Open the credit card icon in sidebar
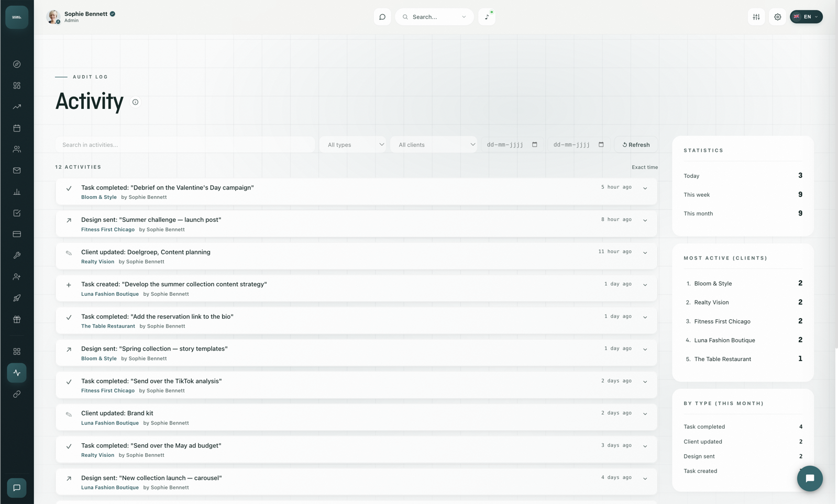The width and height of the screenshot is (838, 504). tap(17, 234)
